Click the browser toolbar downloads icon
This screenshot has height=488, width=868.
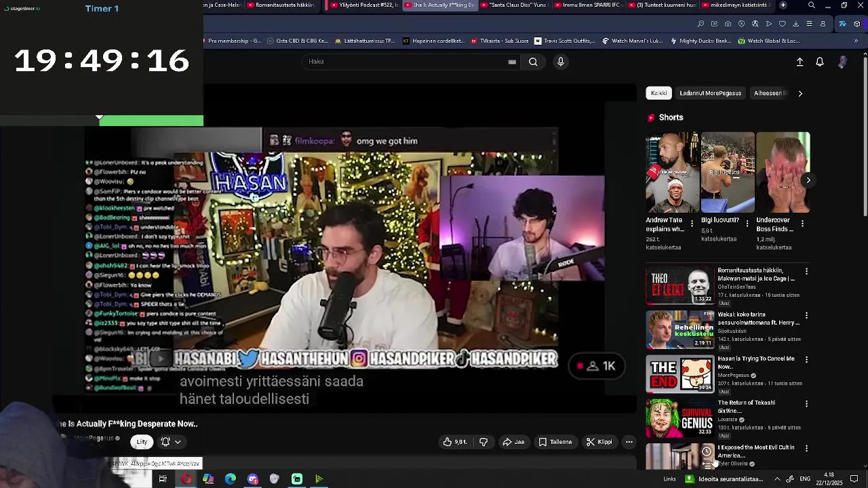coord(795,24)
